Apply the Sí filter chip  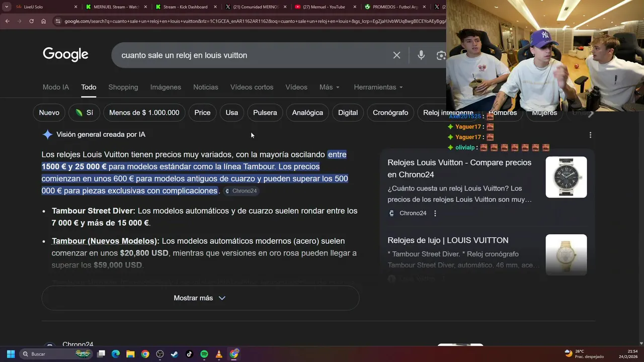(84, 113)
